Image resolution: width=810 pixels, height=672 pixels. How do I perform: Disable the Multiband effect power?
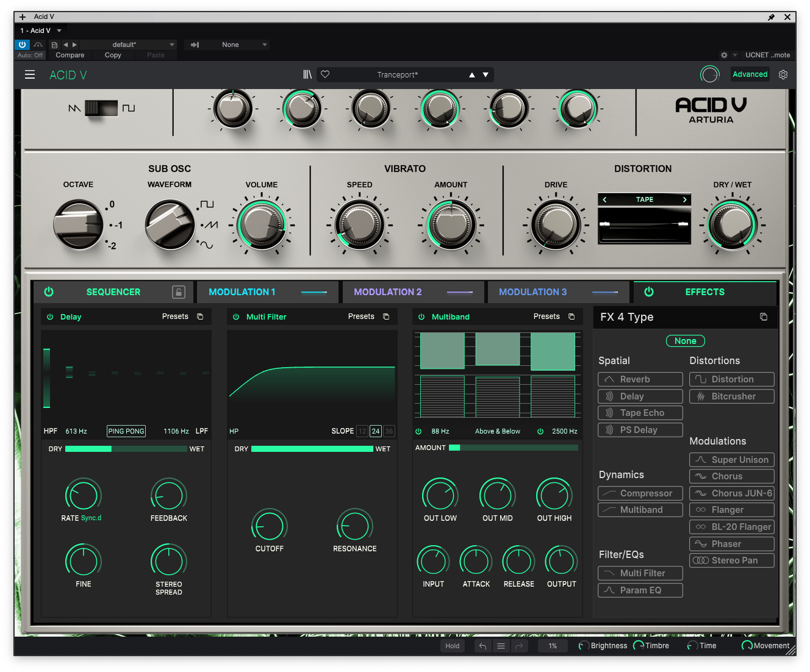[421, 317]
